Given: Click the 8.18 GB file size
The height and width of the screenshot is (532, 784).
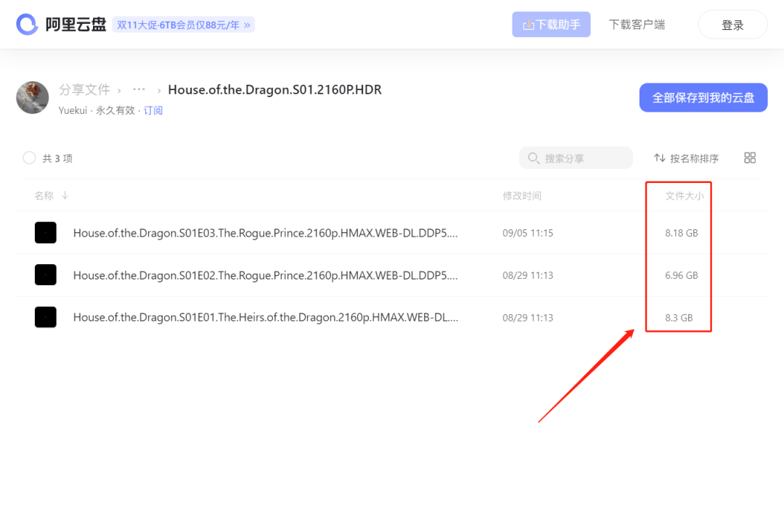Looking at the screenshot, I should click(x=682, y=233).
